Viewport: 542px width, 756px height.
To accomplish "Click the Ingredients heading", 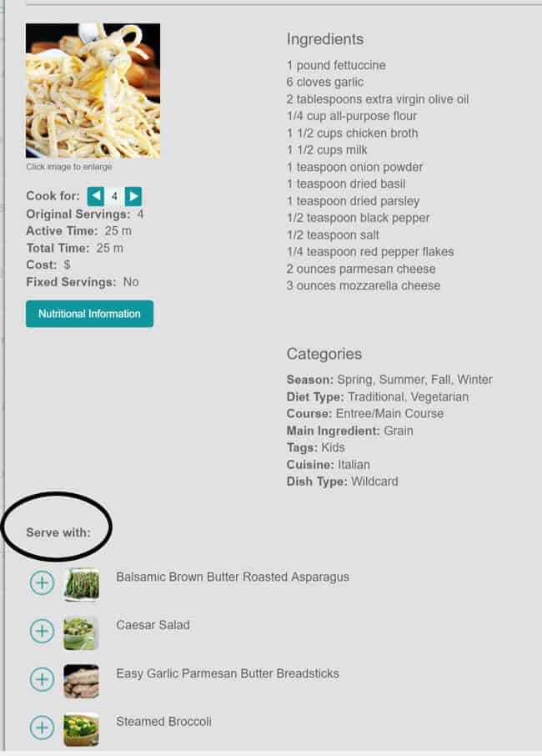I will [x=325, y=39].
